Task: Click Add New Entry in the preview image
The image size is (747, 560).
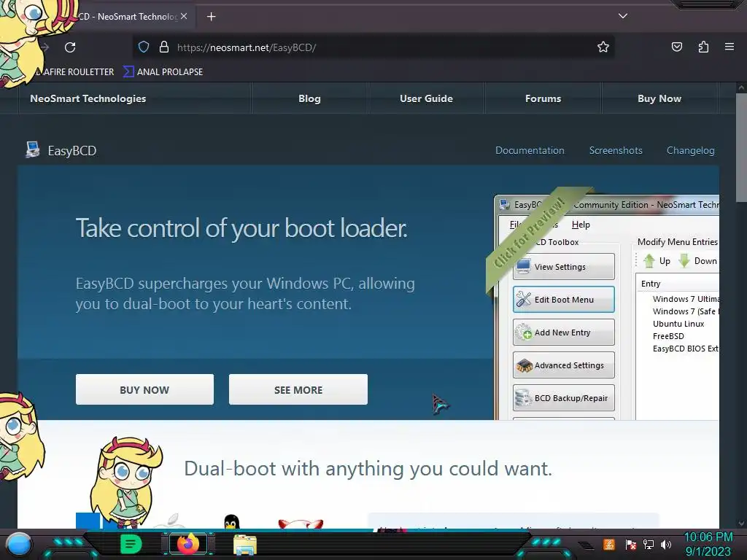Action: point(564,332)
